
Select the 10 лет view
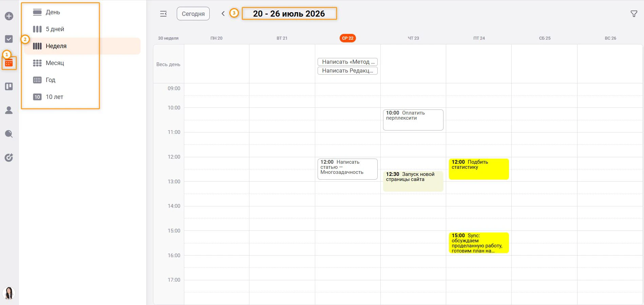pos(82,97)
